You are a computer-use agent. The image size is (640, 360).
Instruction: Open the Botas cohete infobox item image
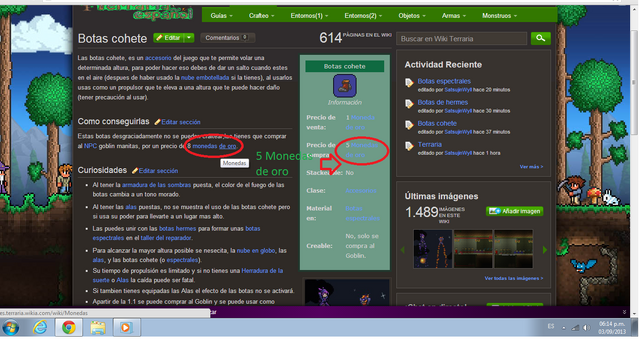344,86
